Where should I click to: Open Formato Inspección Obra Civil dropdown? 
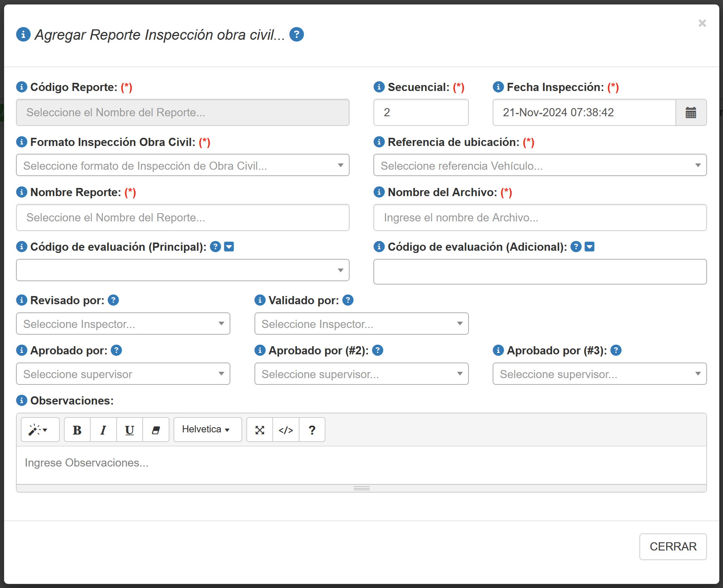click(182, 165)
